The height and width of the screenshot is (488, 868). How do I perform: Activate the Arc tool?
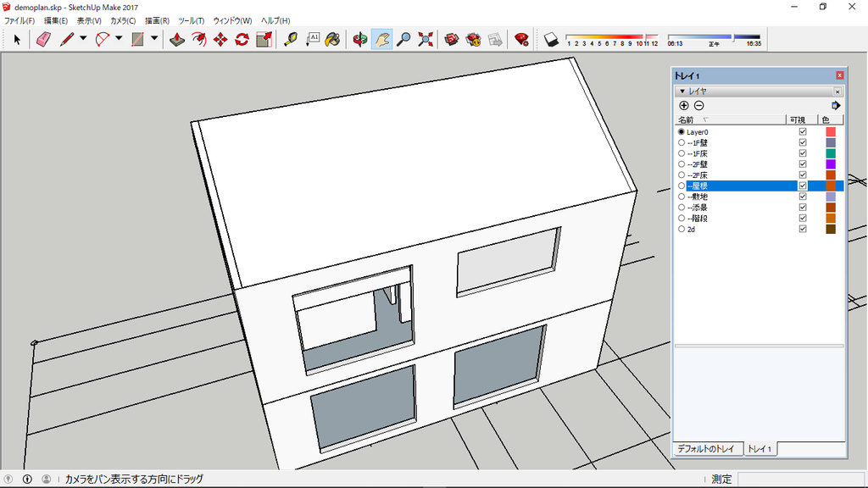pyautogui.click(x=103, y=39)
